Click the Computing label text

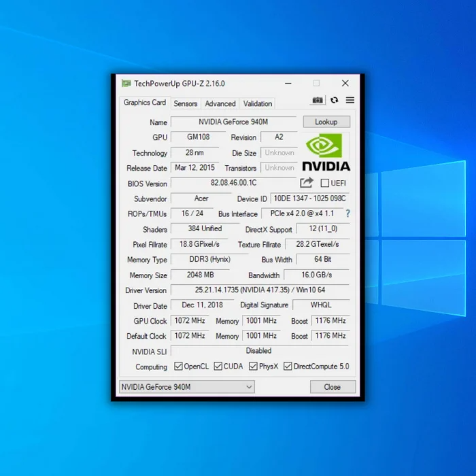click(x=151, y=367)
